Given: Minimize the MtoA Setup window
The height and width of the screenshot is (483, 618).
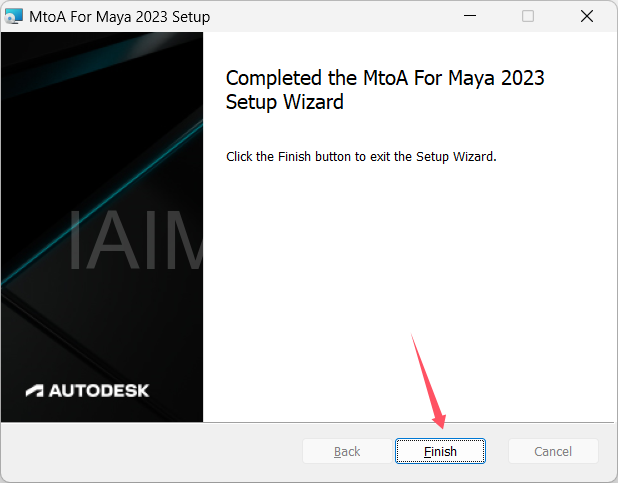Looking at the screenshot, I should click(x=470, y=16).
